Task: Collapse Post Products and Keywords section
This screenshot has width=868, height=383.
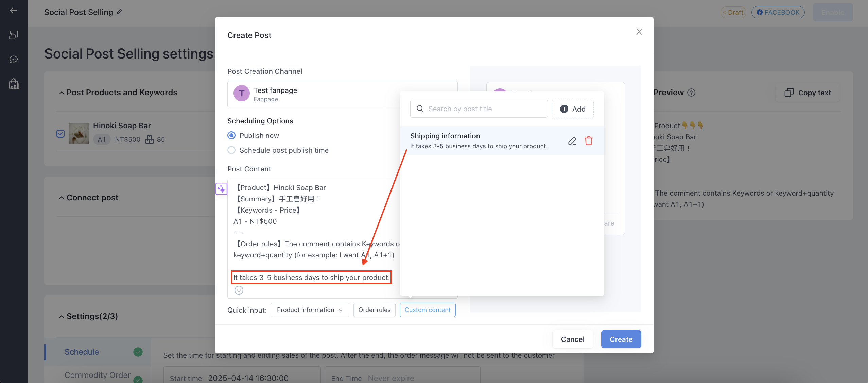Action: click(x=62, y=93)
